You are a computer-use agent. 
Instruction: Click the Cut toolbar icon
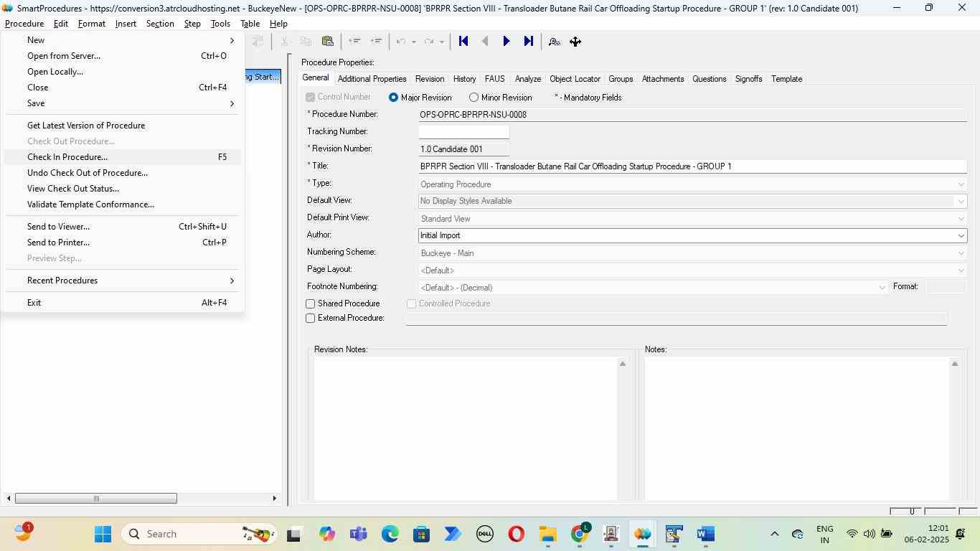(285, 42)
